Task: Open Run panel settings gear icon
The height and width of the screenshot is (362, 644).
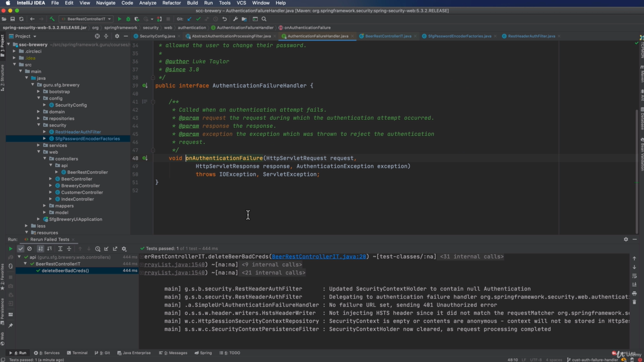Action: coord(626,239)
